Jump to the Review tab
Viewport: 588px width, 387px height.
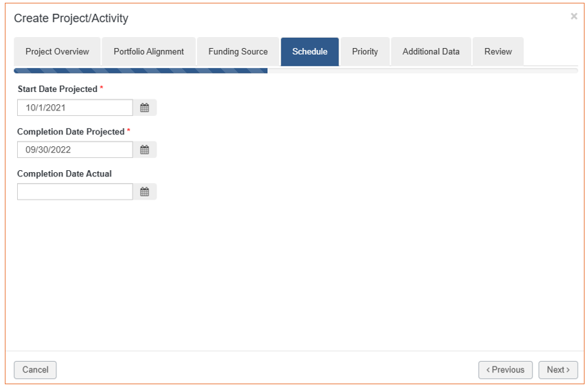tap(498, 51)
